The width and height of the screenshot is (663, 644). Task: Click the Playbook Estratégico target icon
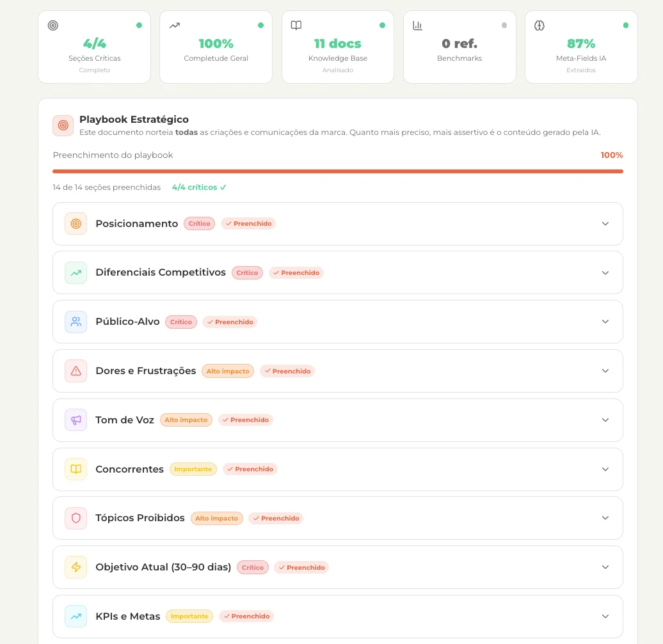click(63, 125)
